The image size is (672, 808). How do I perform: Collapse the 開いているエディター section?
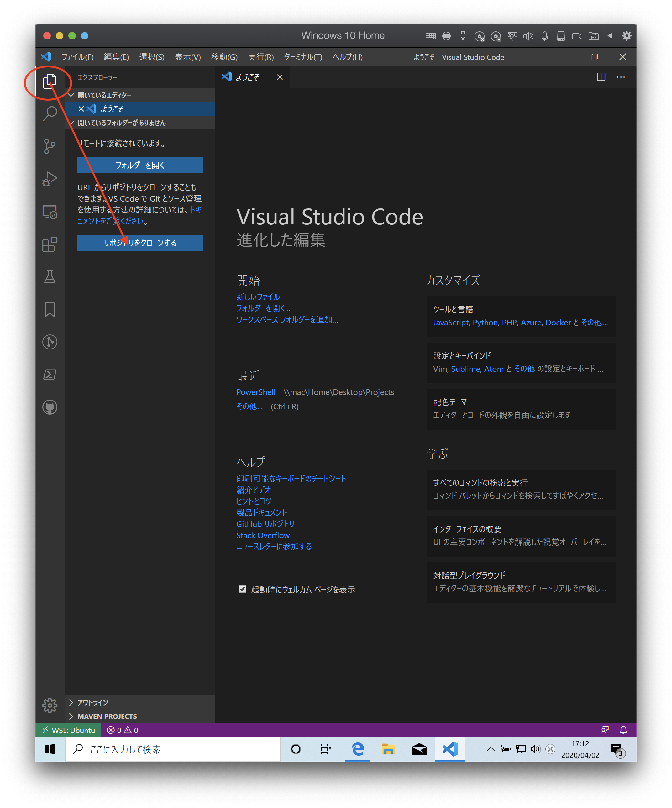point(104,95)
